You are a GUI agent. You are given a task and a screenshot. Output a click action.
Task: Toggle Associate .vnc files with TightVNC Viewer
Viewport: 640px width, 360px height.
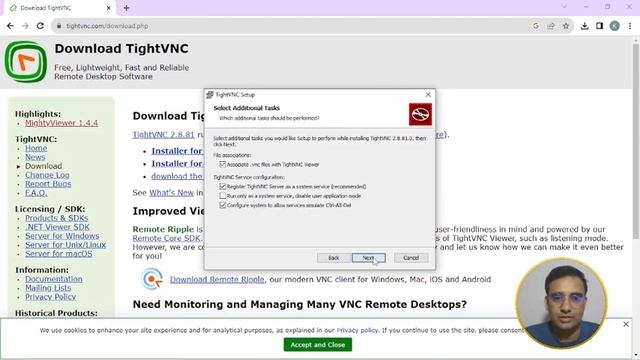[222, 164]
